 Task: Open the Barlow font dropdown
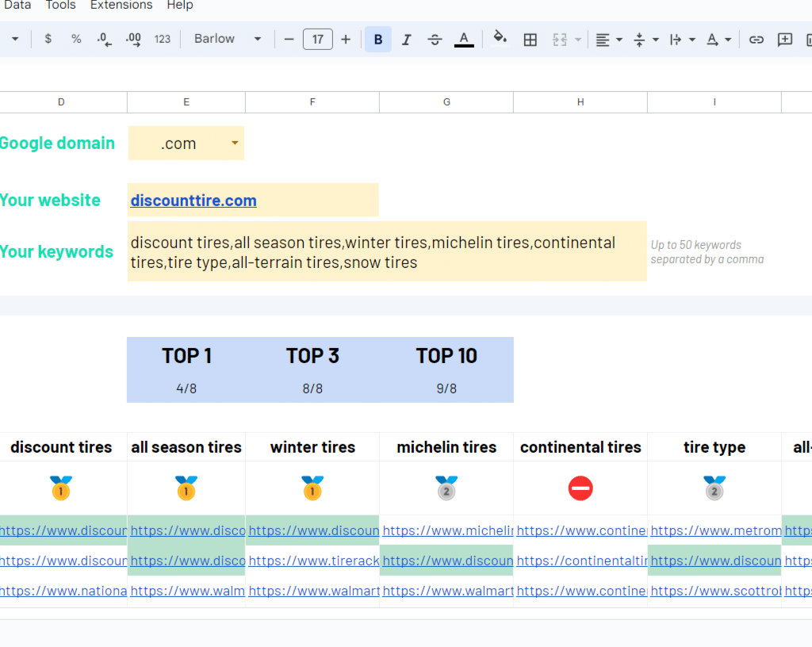[228, 39]
